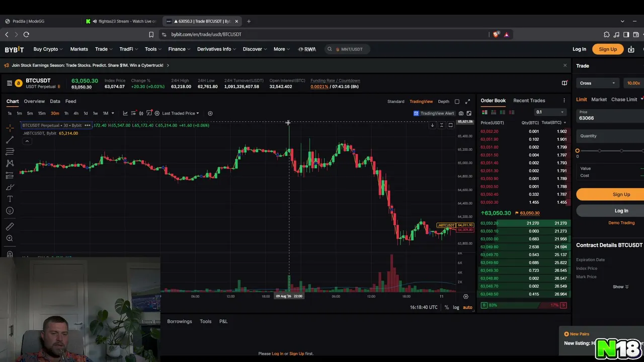Activate the zoom in tool
The height and width of the screenshot is (362, 644).
[x=10, y=238]
